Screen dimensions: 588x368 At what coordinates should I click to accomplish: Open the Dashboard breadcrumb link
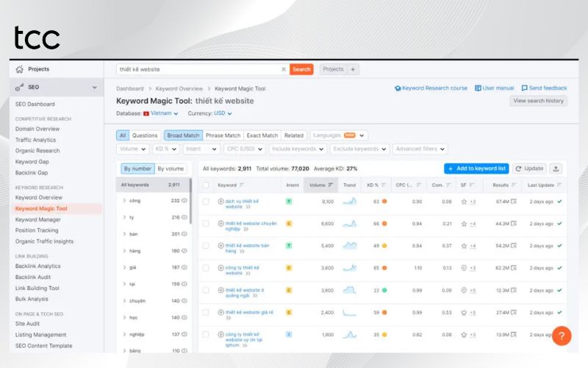pos(130,88)
